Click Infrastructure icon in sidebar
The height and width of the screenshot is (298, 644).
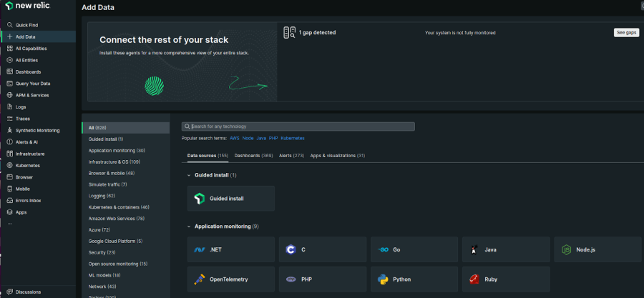pyautogui.click(x=10, y=154)
